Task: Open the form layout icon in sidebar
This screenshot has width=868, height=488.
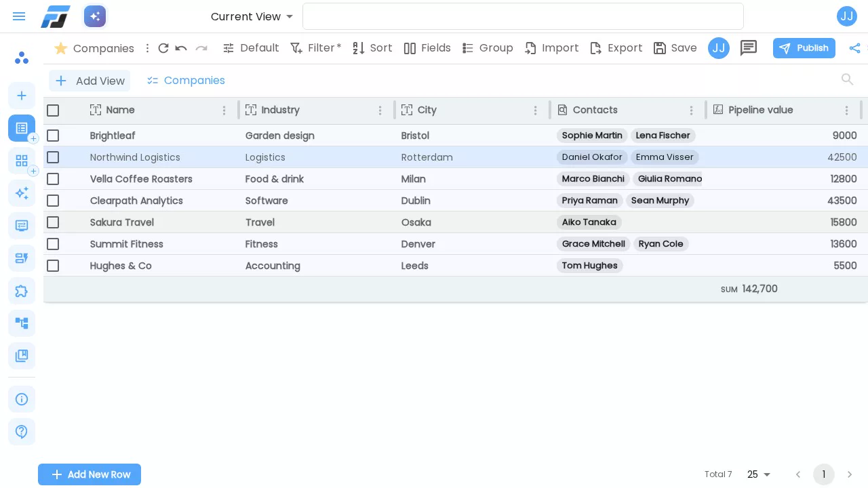Action: click(22, 226)
